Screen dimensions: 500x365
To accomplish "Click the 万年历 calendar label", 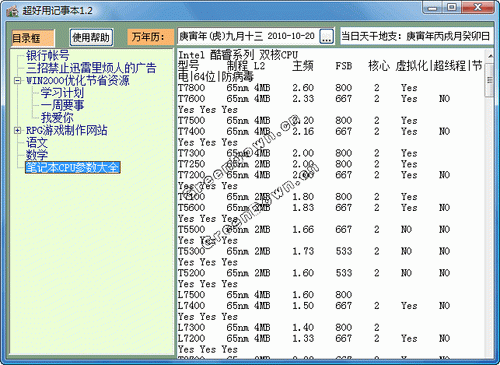I will pyautogui.click(x=150, y=37).
